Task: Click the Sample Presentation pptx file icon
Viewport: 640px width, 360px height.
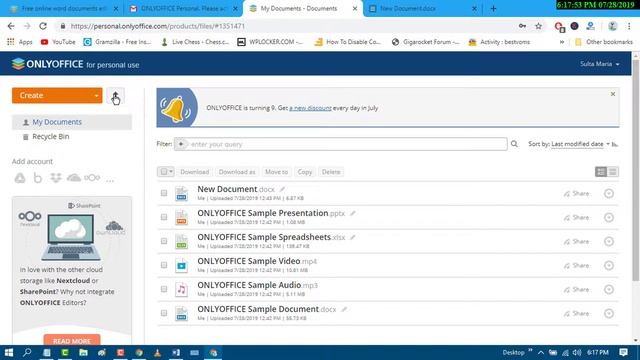Action: click(182, 218)
